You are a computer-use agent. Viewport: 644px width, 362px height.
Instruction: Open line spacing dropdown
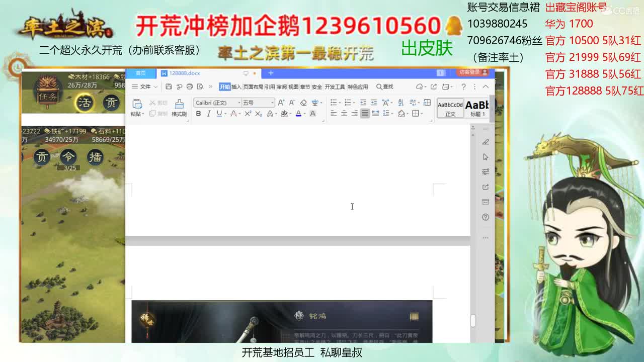click(392, 114)
